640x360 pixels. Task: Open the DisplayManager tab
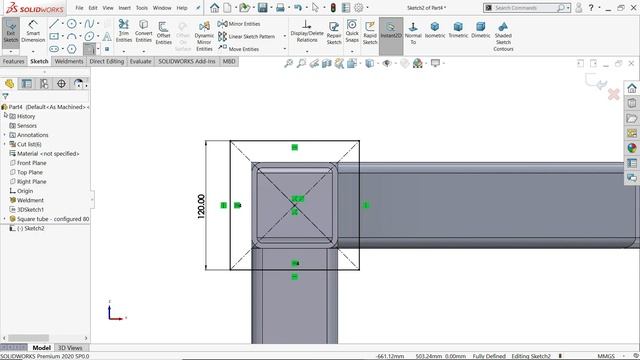click(x=78, y=84)
